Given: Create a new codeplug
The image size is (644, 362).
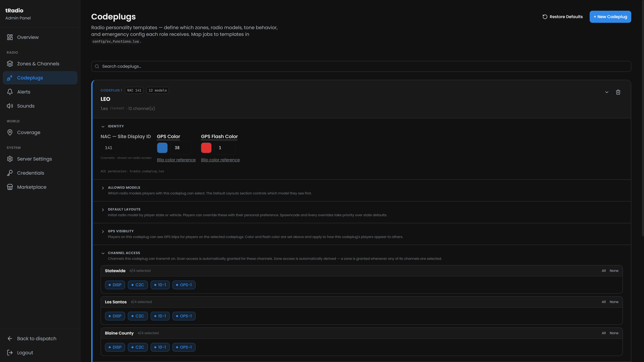Looking at the screenshot, I should pyautogui.click(x=610, y=17).
